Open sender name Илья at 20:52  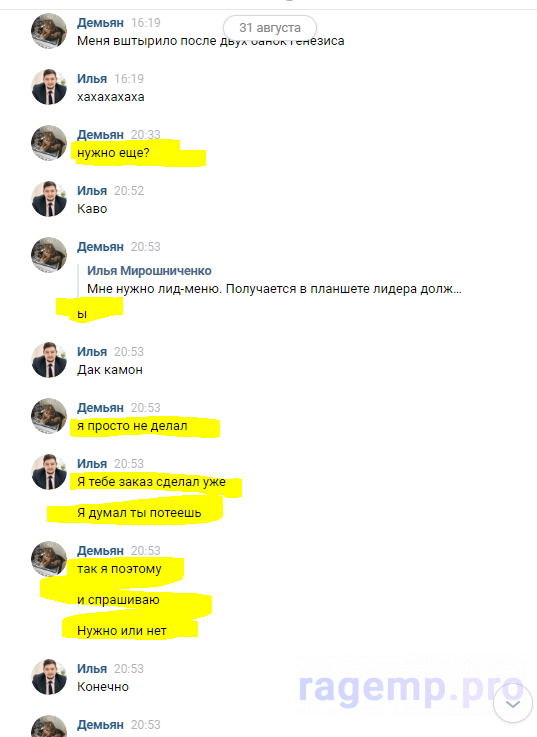pyautogui.click(x=92, y=190)
